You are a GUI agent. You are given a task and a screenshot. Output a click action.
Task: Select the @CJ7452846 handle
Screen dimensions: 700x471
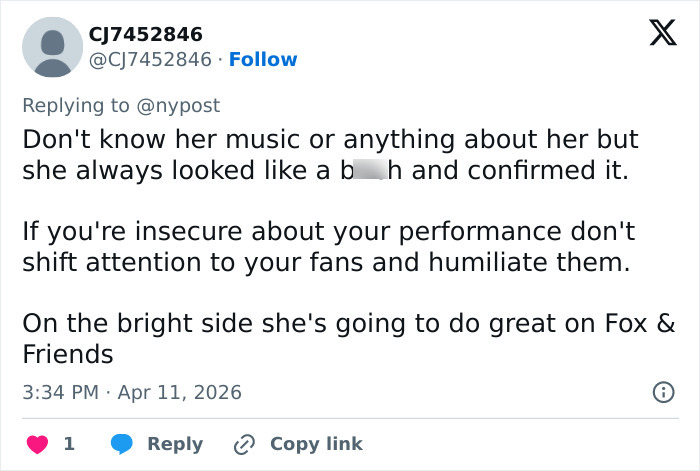point(151,59)
